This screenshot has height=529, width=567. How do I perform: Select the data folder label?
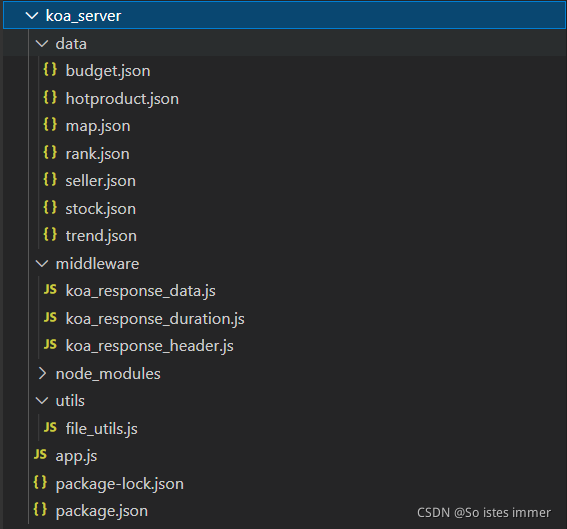71,44
